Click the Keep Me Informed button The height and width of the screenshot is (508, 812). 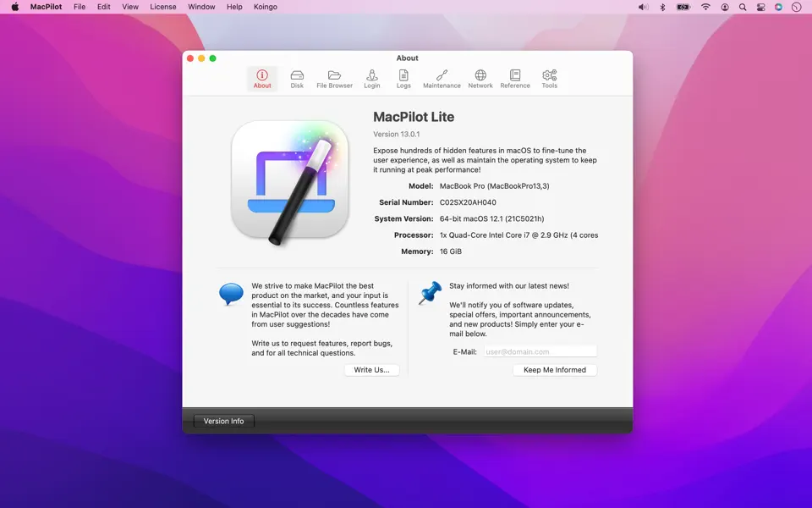pos(554,370)
